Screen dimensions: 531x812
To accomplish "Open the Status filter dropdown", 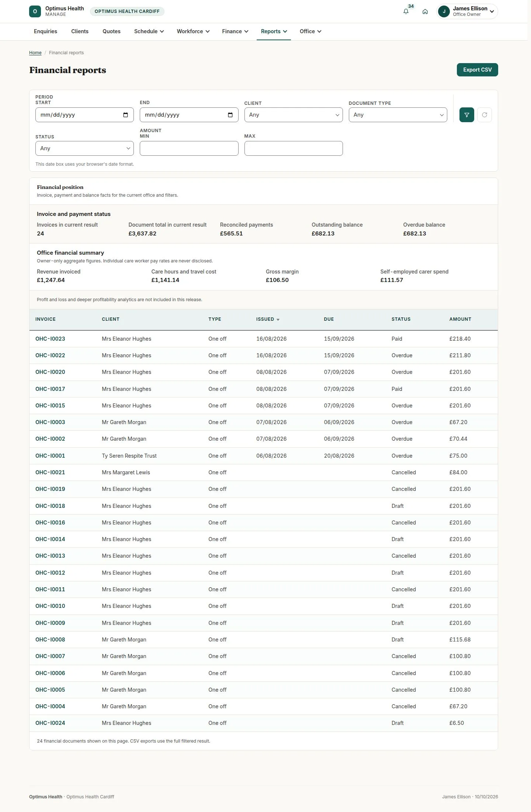I will click(84, 148).
